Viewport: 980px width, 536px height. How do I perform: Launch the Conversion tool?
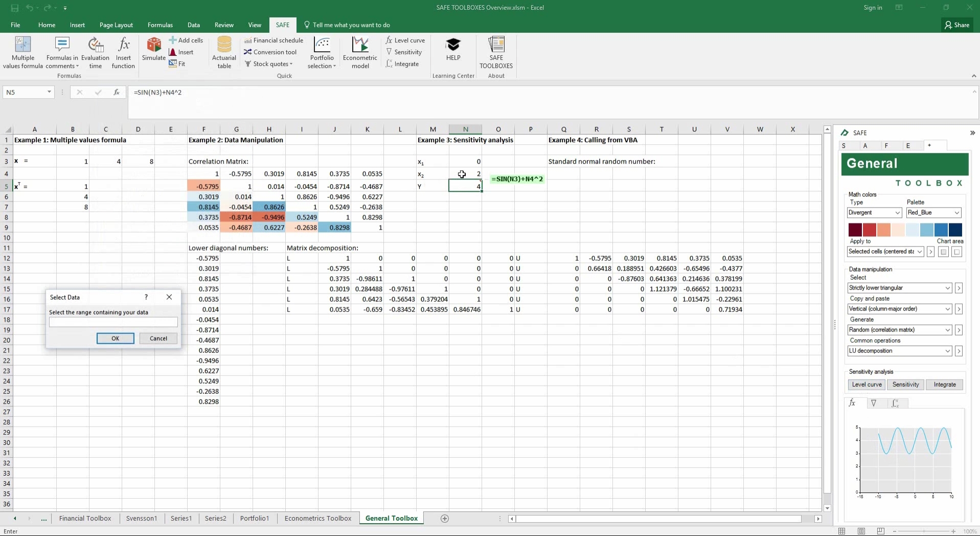pos(270,52)
